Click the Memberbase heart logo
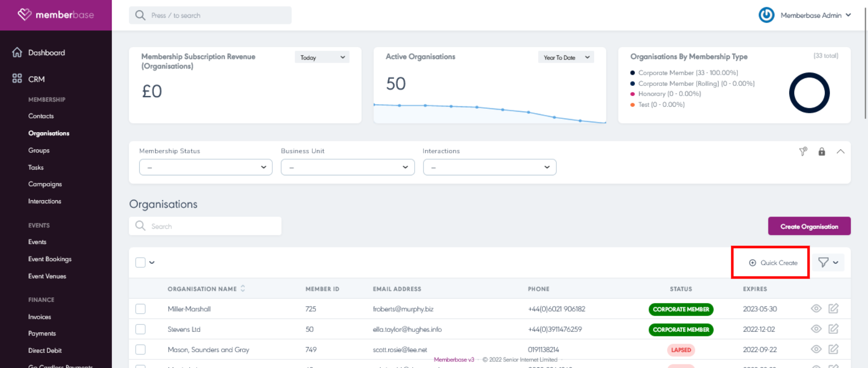This screenshot has height=368, width=868. (24, 15)
